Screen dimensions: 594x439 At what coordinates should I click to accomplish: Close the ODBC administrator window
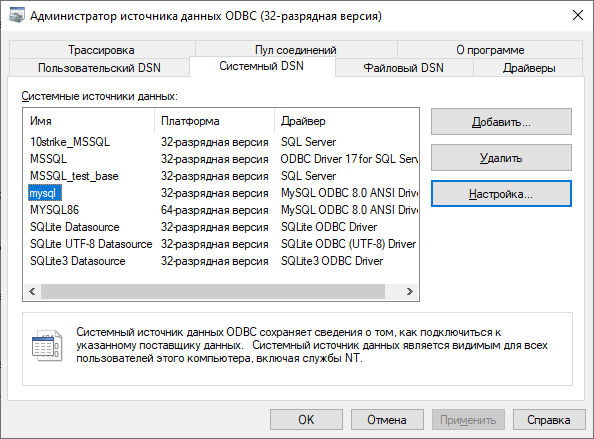click(577, 16)
